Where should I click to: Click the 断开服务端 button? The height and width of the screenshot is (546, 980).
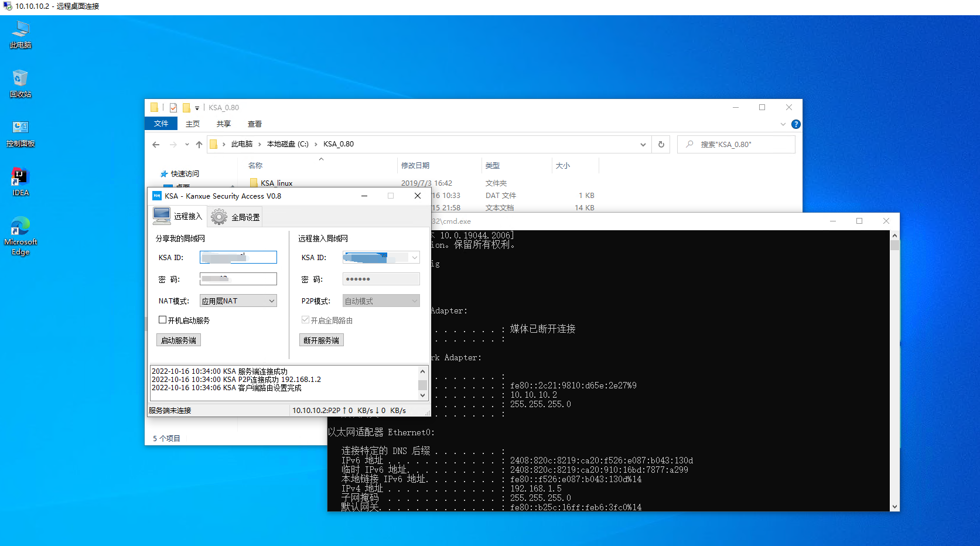322,340
